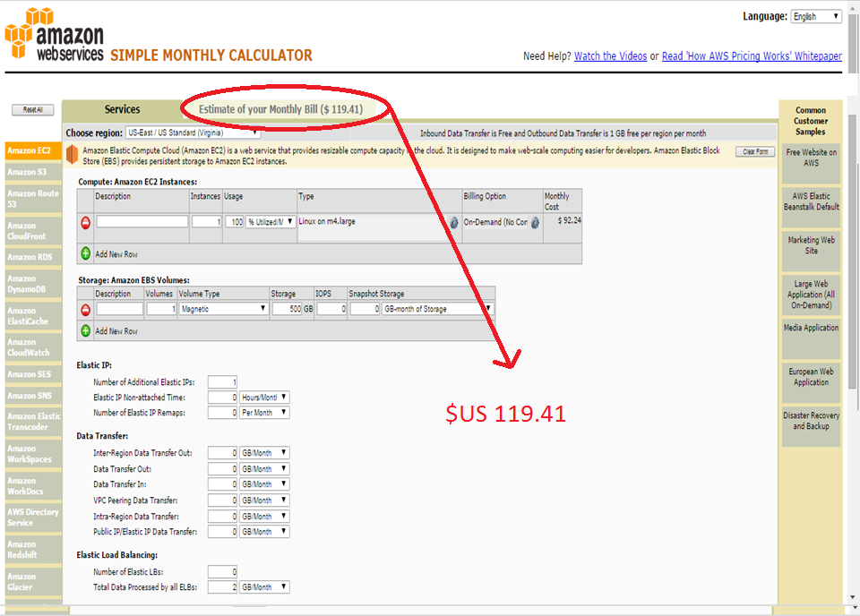Select AWS Directory Service in the sidebar

coord(33,518)
